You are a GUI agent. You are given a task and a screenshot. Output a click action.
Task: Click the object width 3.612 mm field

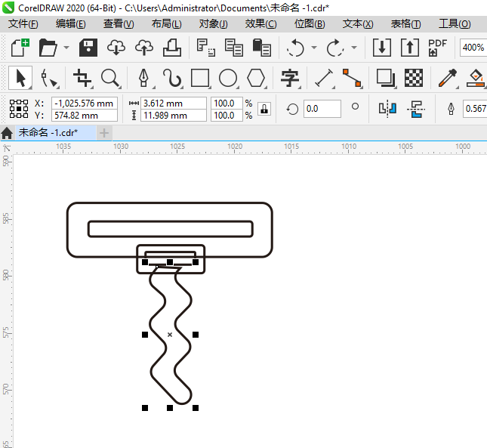[174, 104]
